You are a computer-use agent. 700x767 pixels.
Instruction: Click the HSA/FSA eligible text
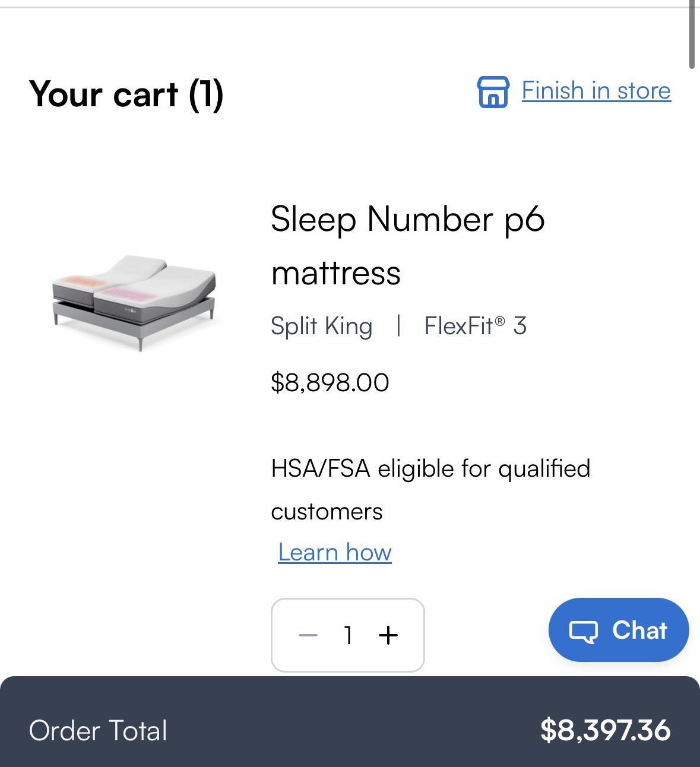pos(430,468)
